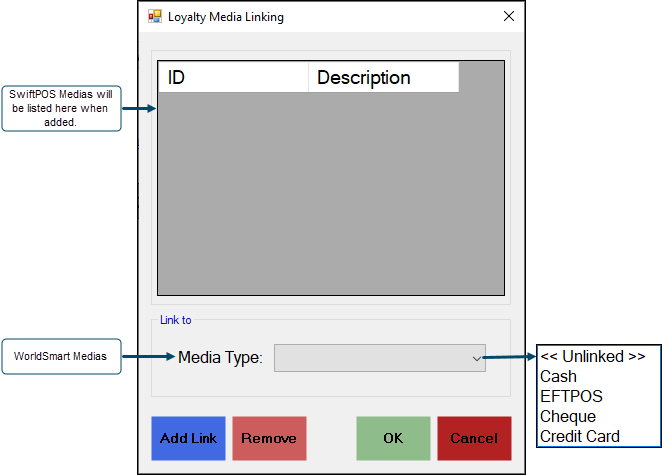Select Cheque in the media list
Screen dimensions: 662x475
(x=568, y=416)
